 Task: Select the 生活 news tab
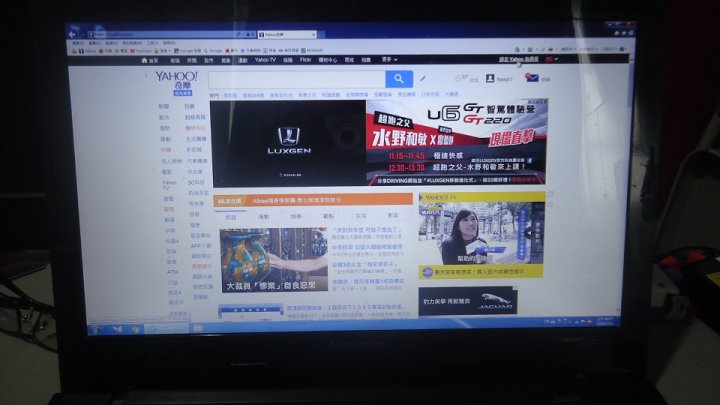361,215
